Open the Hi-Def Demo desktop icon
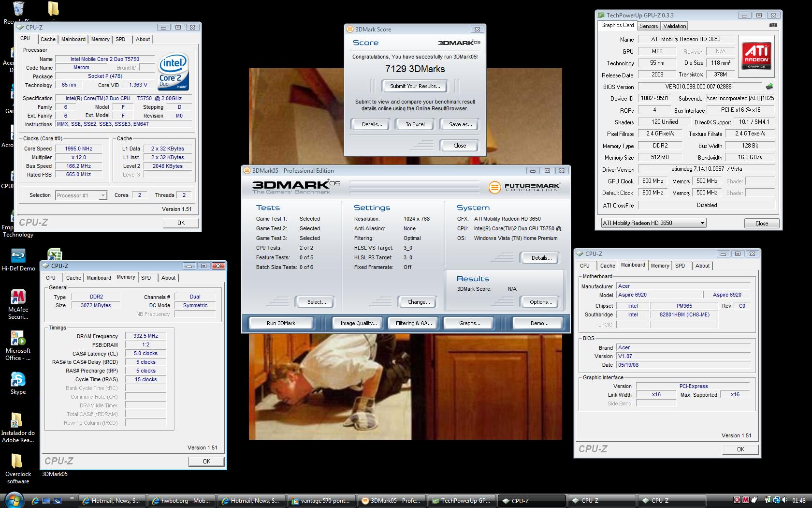This screenshot has width=812, height=508. point(18,260)
